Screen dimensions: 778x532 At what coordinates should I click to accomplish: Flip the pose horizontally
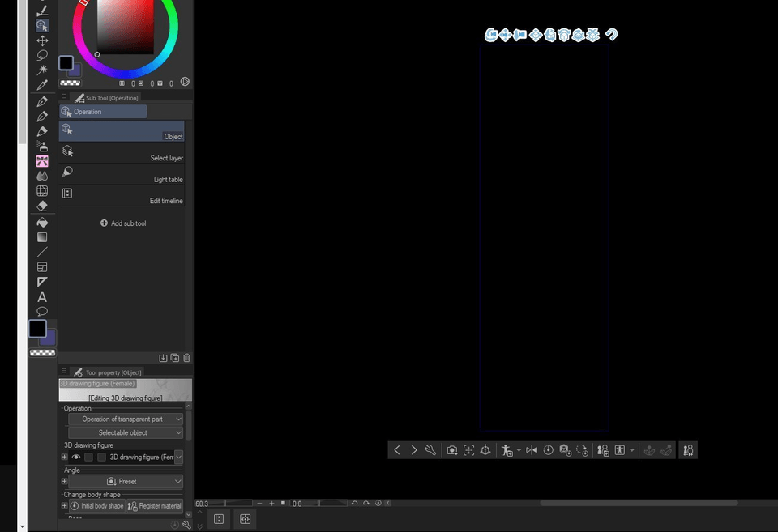click(532, 450)
